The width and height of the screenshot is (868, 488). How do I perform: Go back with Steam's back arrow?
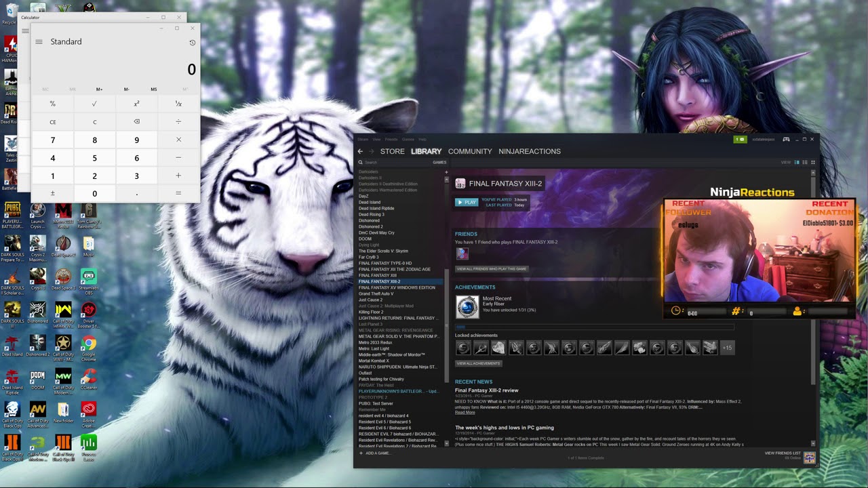(x=361, y=151)
